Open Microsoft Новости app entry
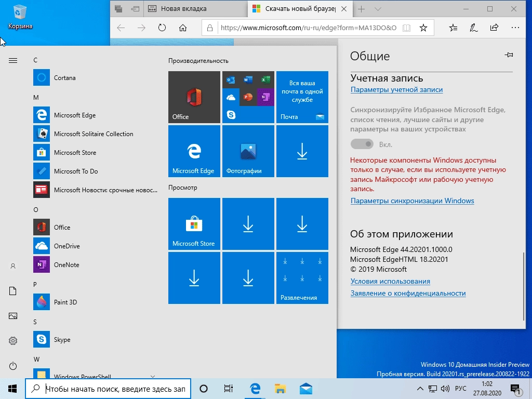532x399 pixels. [95, 190]
